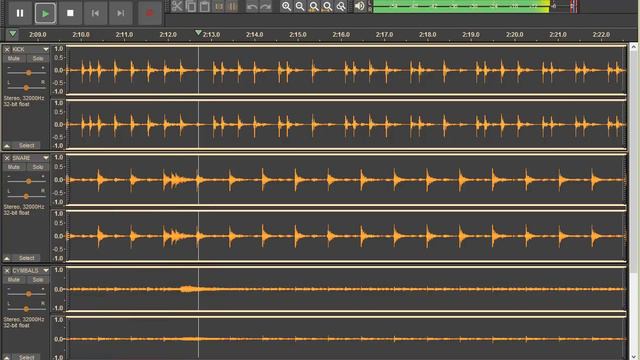Collapse the KICK track

coord(7,145)
